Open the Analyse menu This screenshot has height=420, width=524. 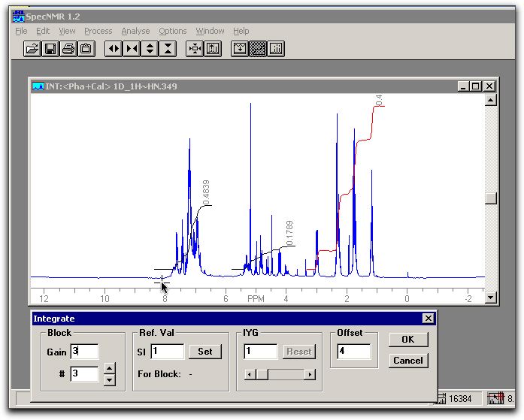(135, 31)
